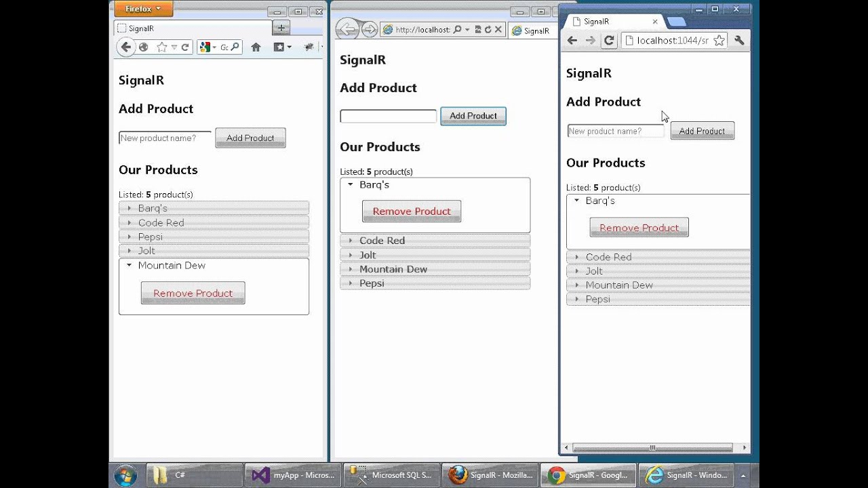Focus the New product name field in Chrome
This screenshot has height=488, width=868.
(x=616, y=131)
